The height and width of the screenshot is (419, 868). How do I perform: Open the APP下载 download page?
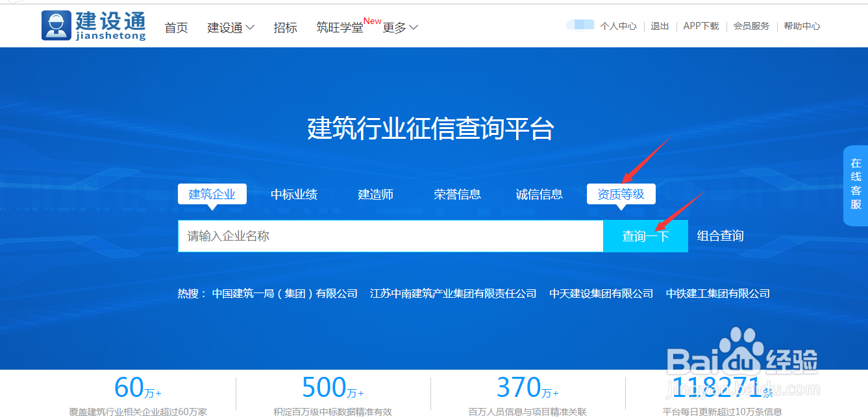701,27
